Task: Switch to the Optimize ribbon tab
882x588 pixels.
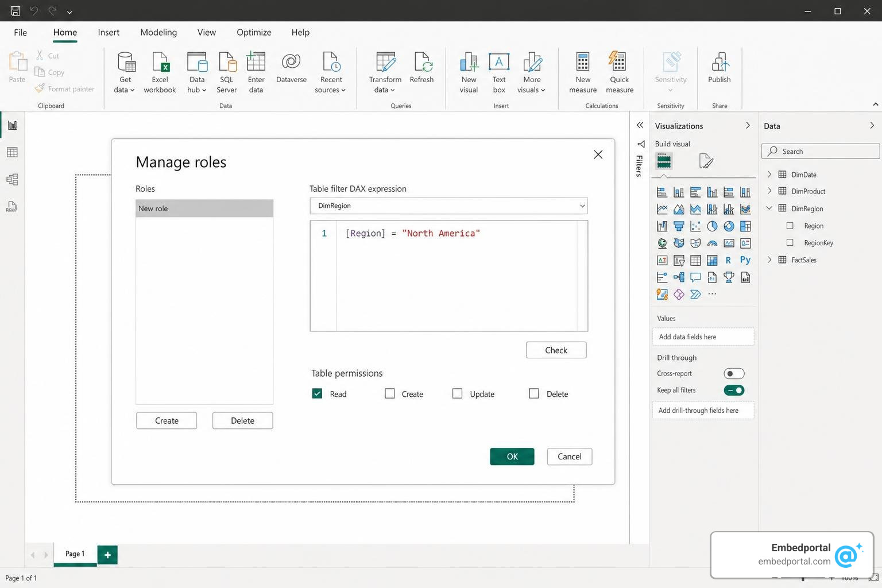Action: click(254, 32)
